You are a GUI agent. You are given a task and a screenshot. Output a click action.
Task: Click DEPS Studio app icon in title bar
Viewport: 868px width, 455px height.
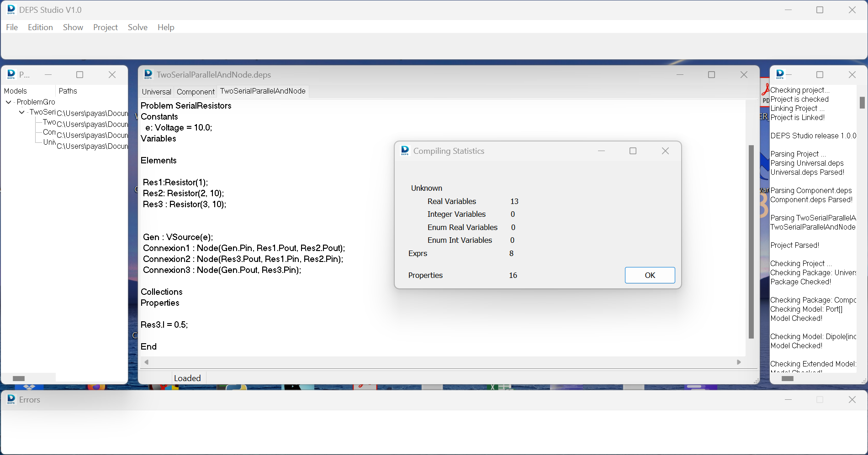point(11,10)
